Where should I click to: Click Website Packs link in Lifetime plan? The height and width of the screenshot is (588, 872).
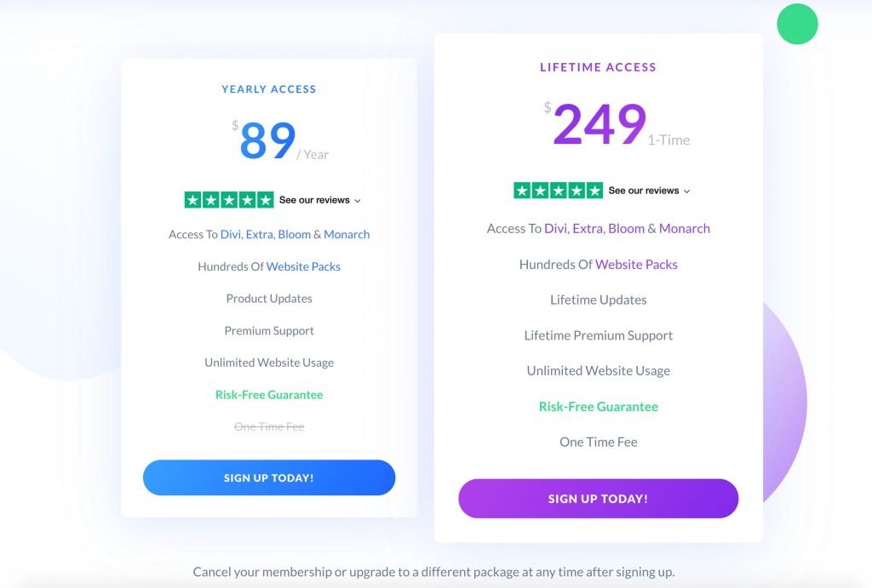[636, 264]
